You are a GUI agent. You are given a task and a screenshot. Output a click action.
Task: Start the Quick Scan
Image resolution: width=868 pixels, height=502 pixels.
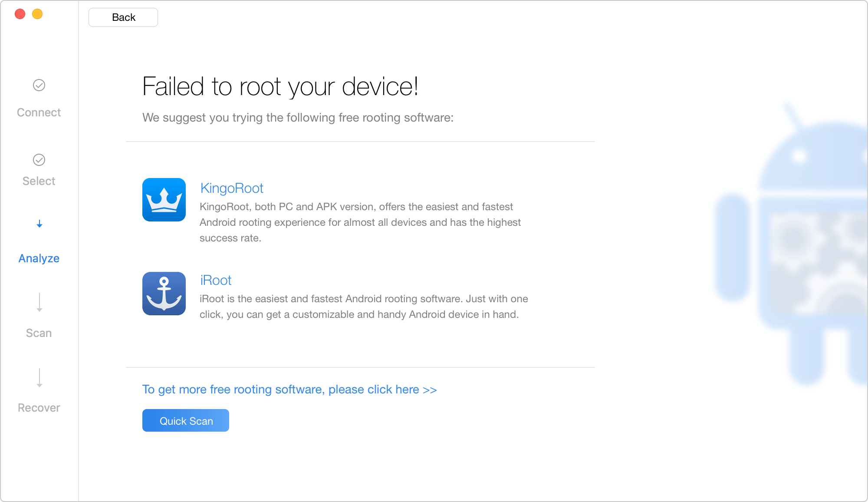pos(186,420)
